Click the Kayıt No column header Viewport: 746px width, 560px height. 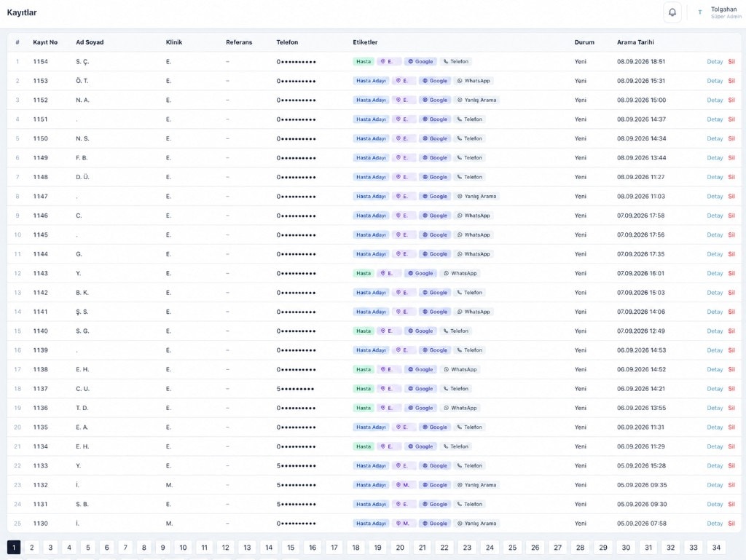[x=45, y=42]
